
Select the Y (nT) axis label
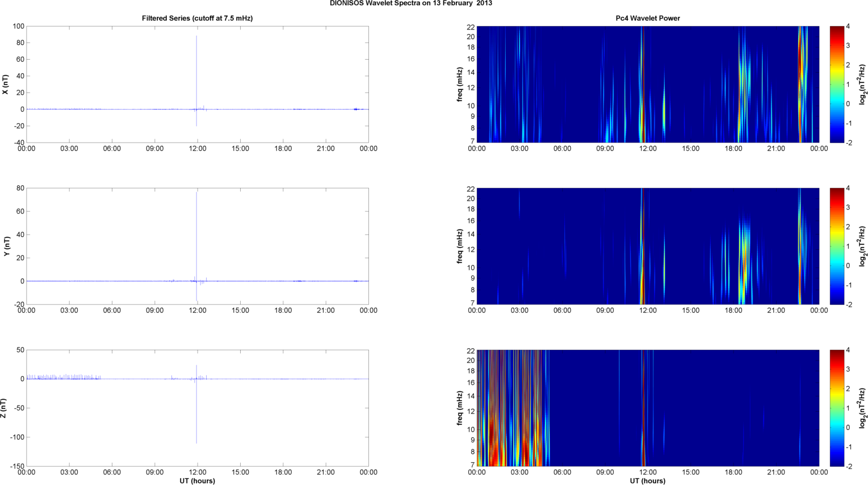[6, 246]
